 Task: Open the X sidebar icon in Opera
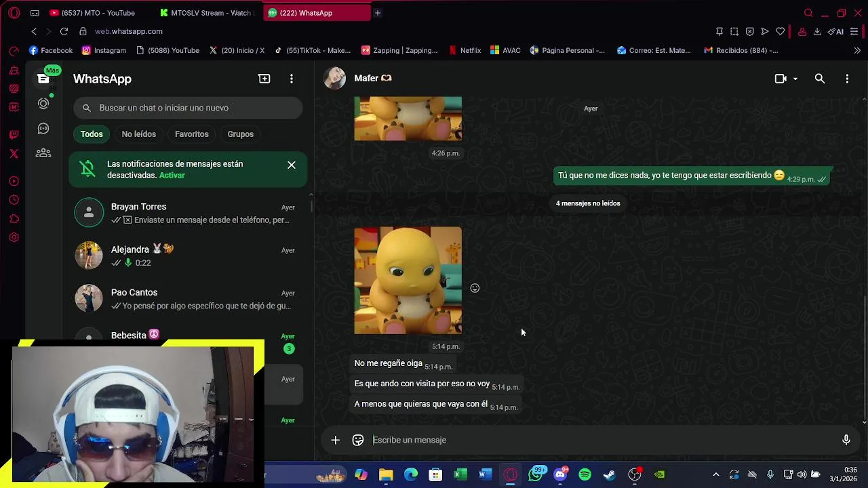(14, 154)
